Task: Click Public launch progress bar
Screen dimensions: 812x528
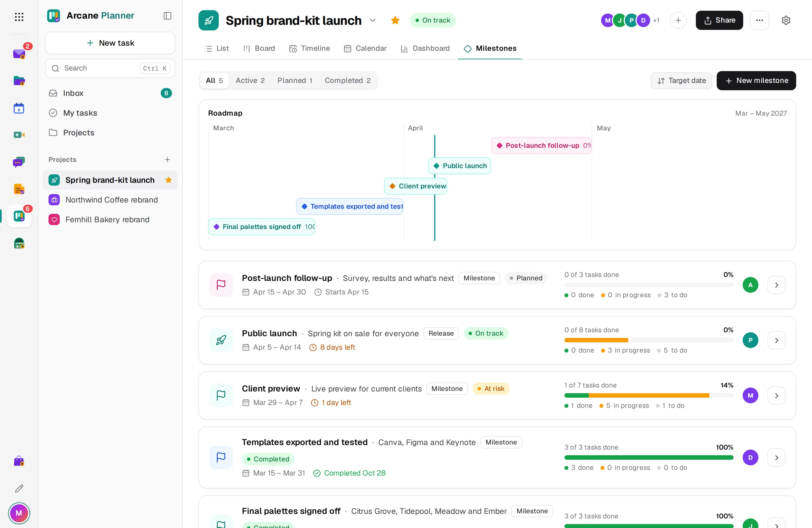Action: click(648, 340)
